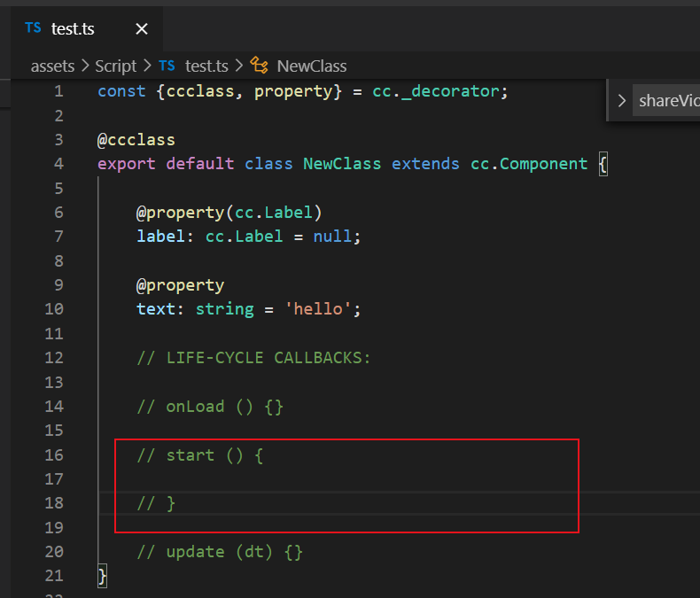Click the closing brace on line 21
700x598 pixels.
103,576
